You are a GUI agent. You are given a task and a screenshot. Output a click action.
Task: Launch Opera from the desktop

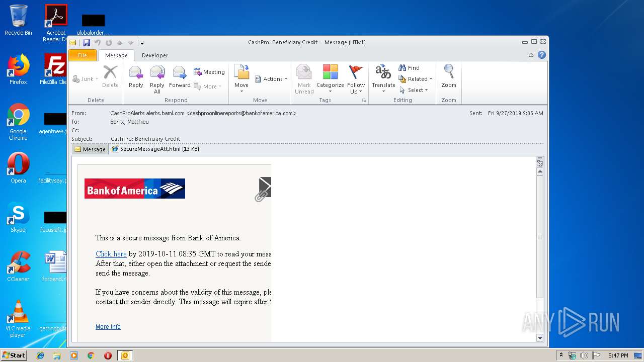click(18, 167)
